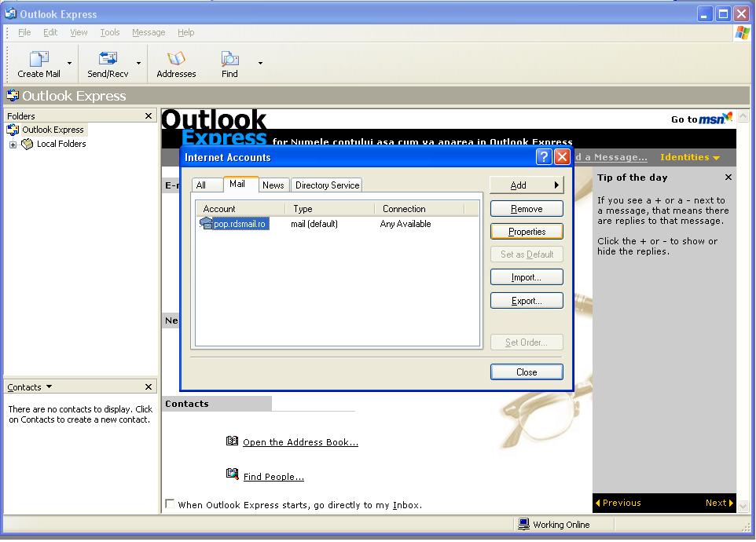Click the Open the Address Book icon
Screen dimensions: 756x542
(x=232, y=441)
